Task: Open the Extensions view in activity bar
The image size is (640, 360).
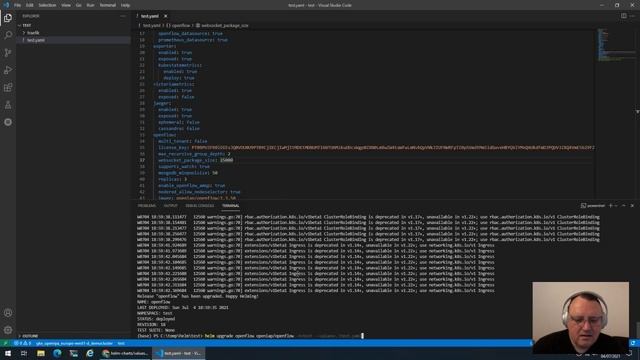Action: coord(8,87)
